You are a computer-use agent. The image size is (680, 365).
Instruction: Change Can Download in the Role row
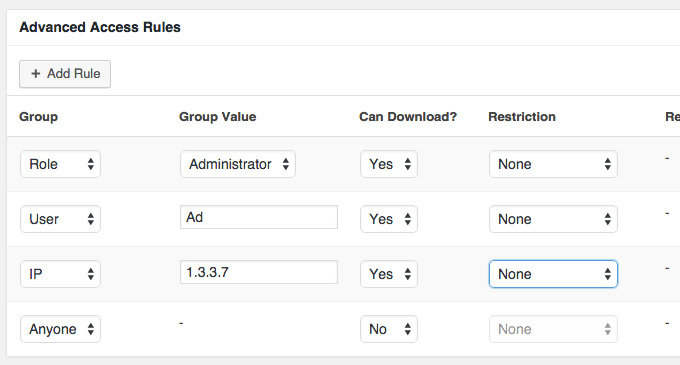coord(389,164)
